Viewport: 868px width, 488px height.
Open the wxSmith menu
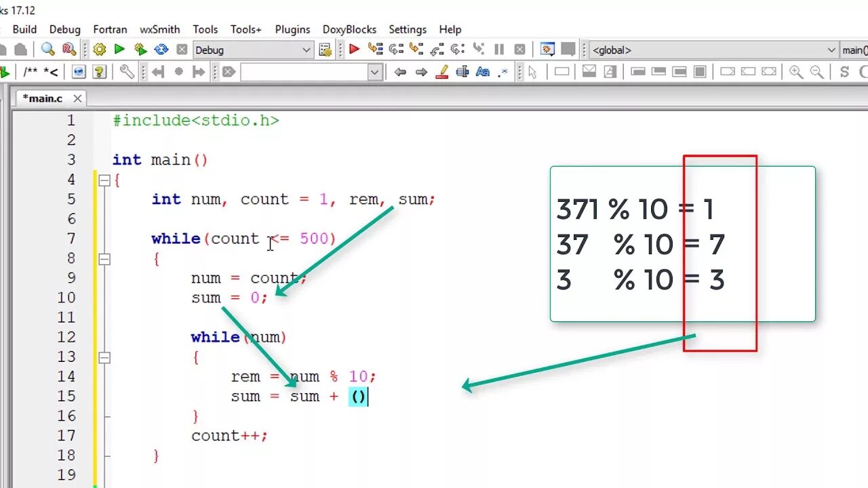click(160, 29)
